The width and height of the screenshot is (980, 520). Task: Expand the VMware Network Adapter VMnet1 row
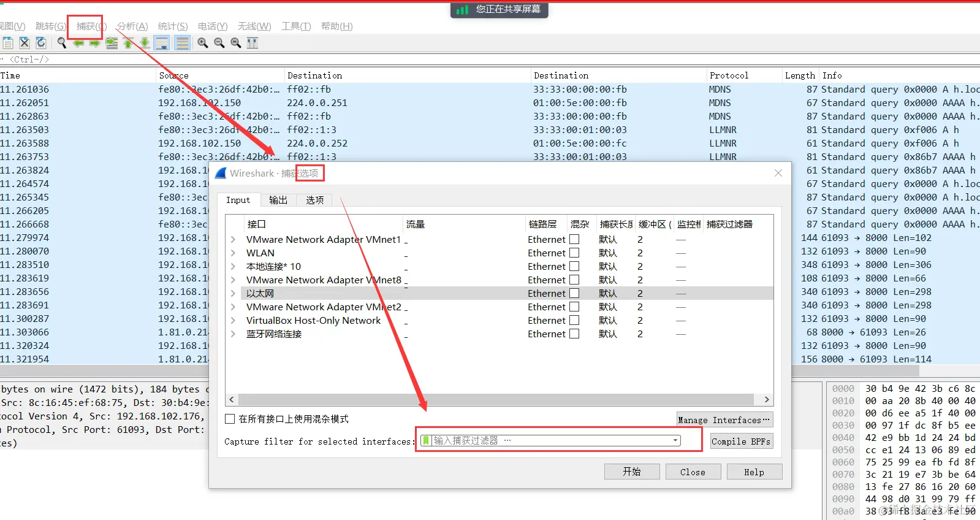233,240
